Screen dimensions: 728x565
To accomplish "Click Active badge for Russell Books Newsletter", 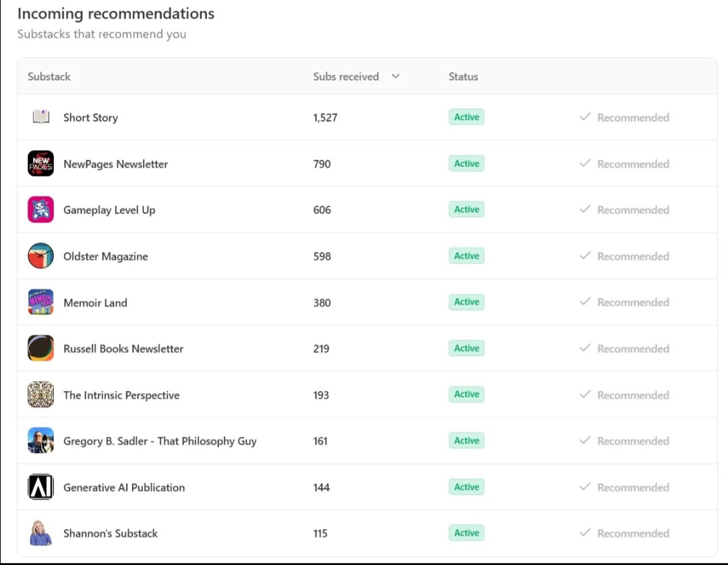I will (x=466, y=348).
